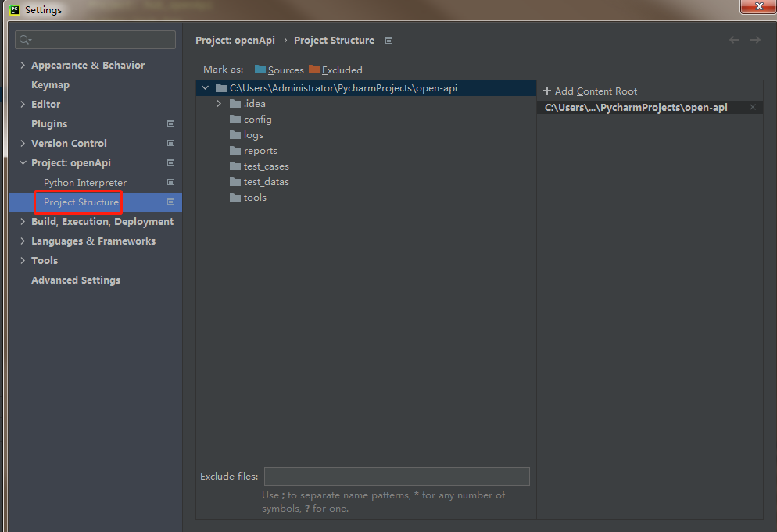777x532 pixels.
Task: Click the Languages & Frameworks label
Action: pyautogui.click(x=93, y=241)
